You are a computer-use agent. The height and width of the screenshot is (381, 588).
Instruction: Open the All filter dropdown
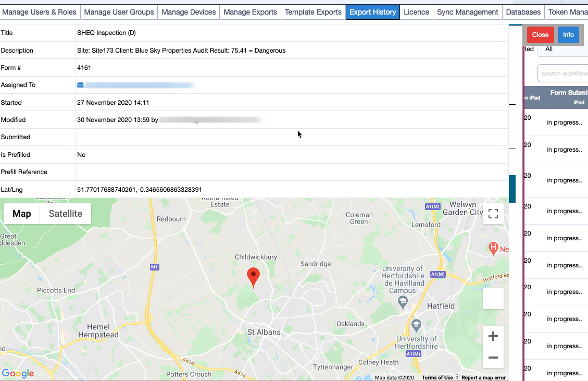(x=563, y=49)
